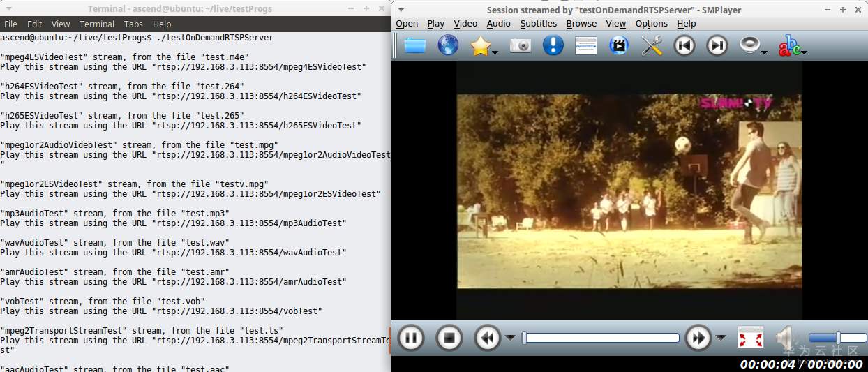Image resolution: width=868 pixels, height=372 pixels.
Task: Click the video seek bar
Action: (x=601, y=338)
